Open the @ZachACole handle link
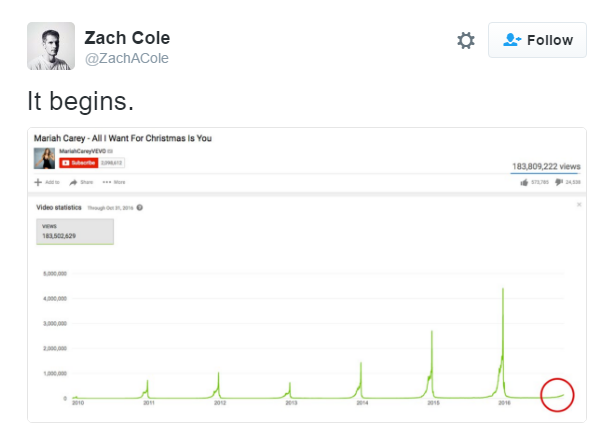The image size is (610, 425). coord(127,58)
